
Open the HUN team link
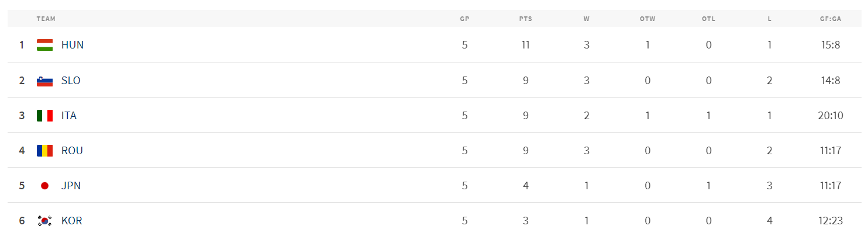tap(73, 45)
